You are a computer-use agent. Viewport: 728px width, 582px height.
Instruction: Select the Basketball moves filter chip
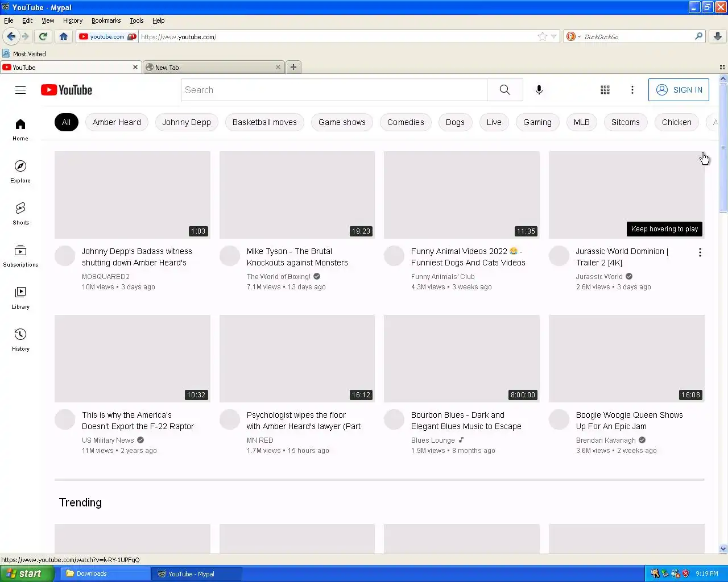[x=264, y=122]
